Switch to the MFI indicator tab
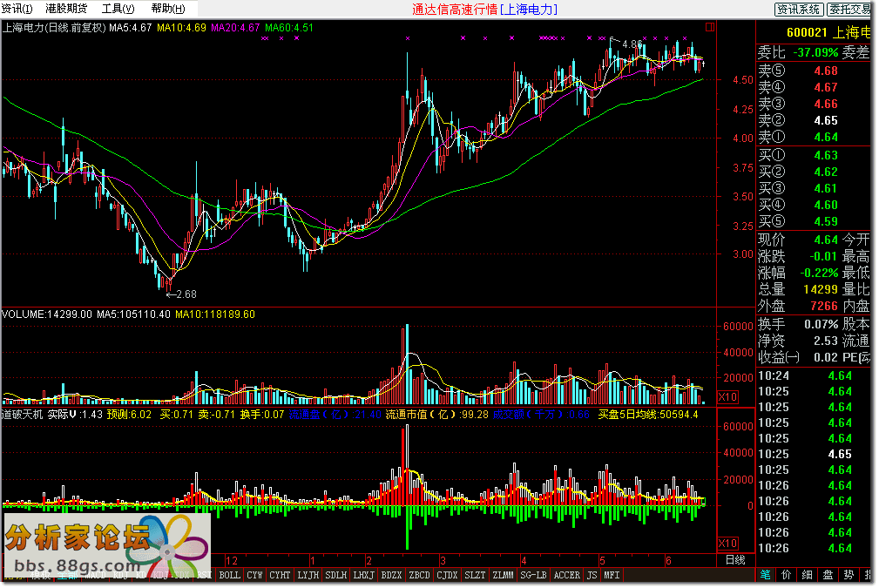Screen dimensions: 879x588 click(612, 575)
